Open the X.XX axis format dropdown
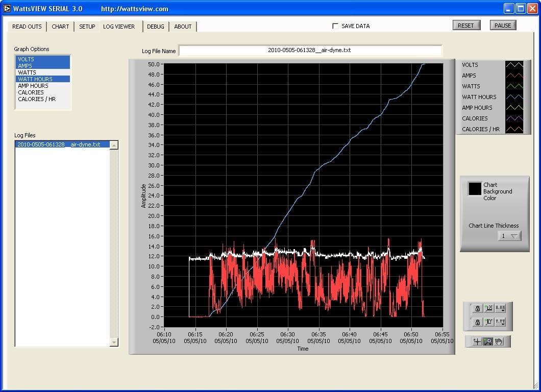Viewport: 541px width, 392px height. click(500, 308)
